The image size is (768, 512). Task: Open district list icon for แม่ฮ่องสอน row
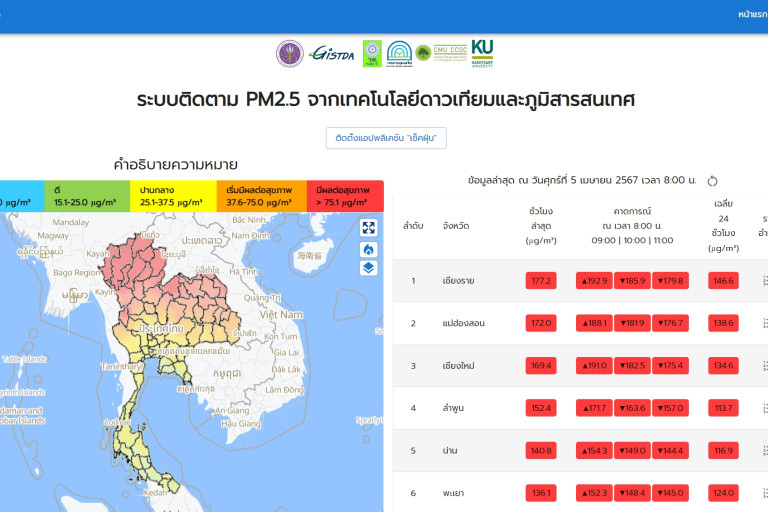(x=765, y=323)
